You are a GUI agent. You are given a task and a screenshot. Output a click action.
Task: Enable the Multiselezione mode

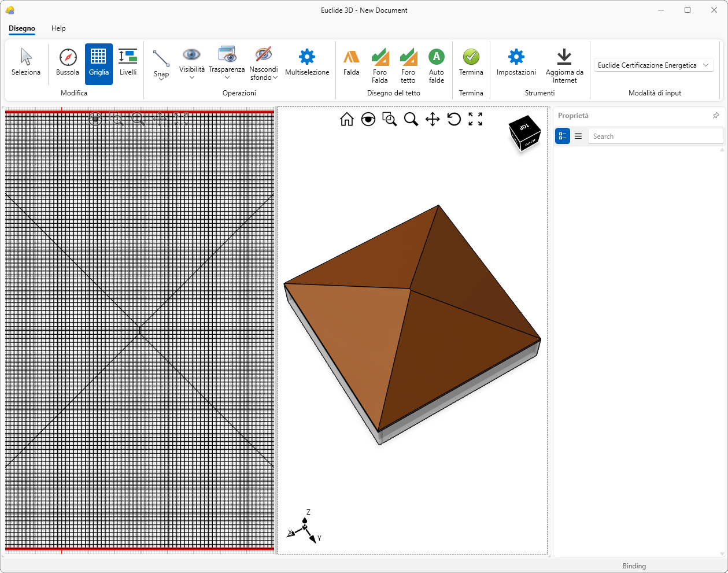307,63
